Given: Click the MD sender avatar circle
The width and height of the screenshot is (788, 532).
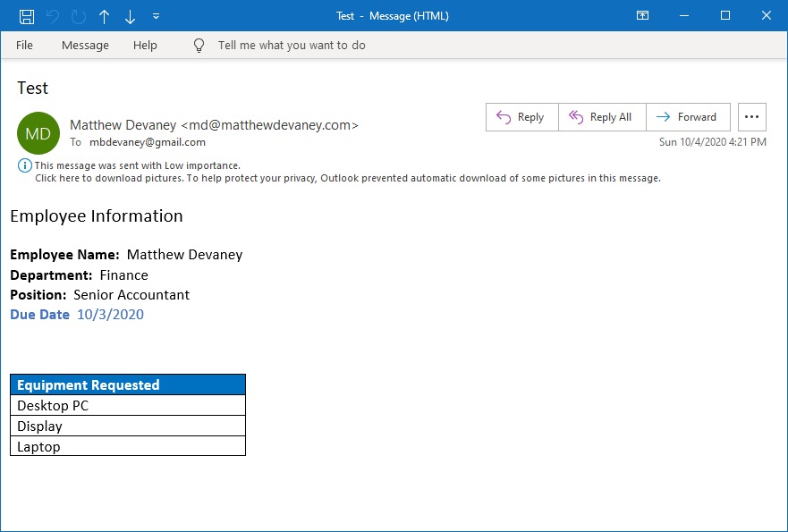Looking at the screenshot, I should (38, 133).
